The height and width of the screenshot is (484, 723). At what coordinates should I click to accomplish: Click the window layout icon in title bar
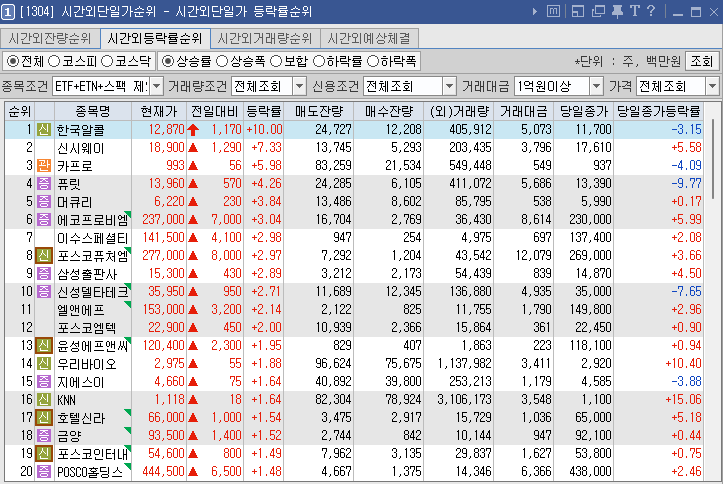pyautogui.click(x=578, y=11)
